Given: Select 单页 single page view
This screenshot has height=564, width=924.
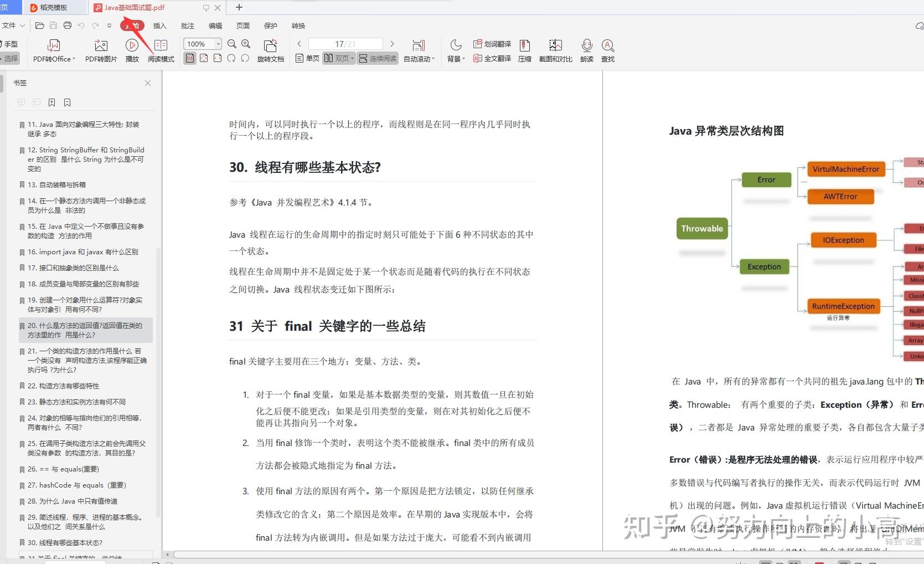Looking at the screenshot, I should [308, 58].
